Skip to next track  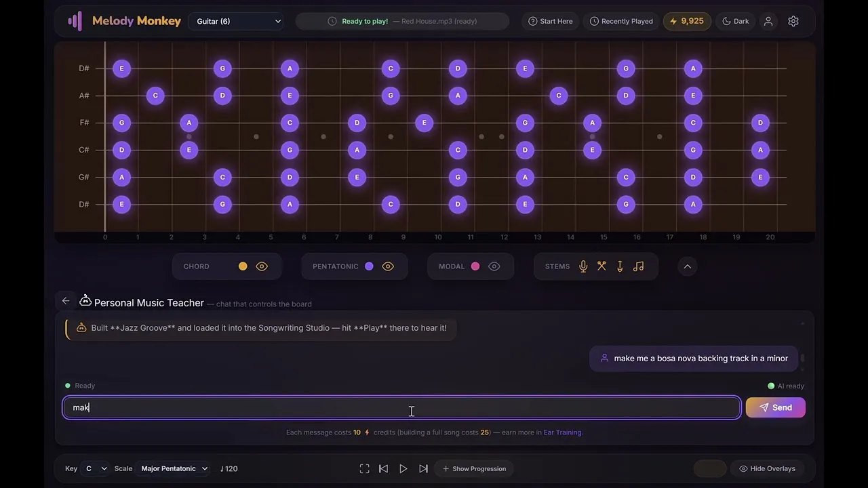click(423, 468)
